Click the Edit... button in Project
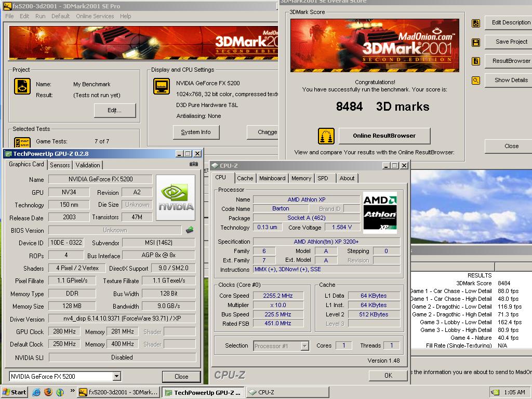 (x=115, y=110)
